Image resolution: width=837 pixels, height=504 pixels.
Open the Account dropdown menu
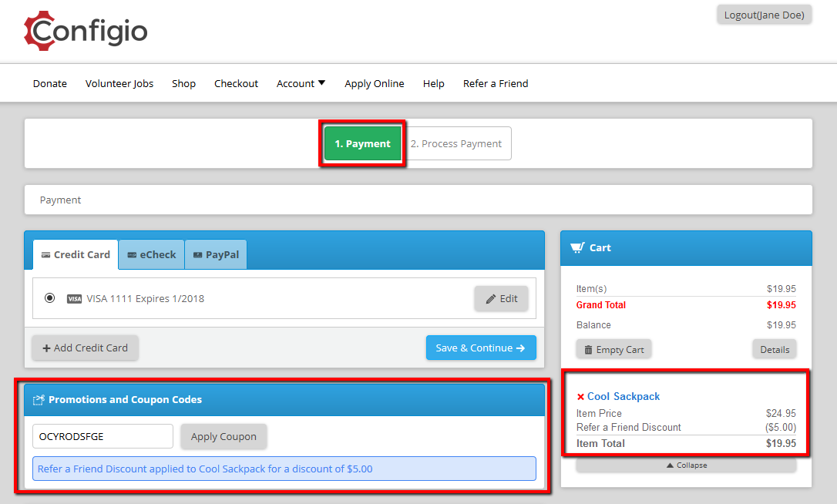pyautogui.click(x=301, y=83)
